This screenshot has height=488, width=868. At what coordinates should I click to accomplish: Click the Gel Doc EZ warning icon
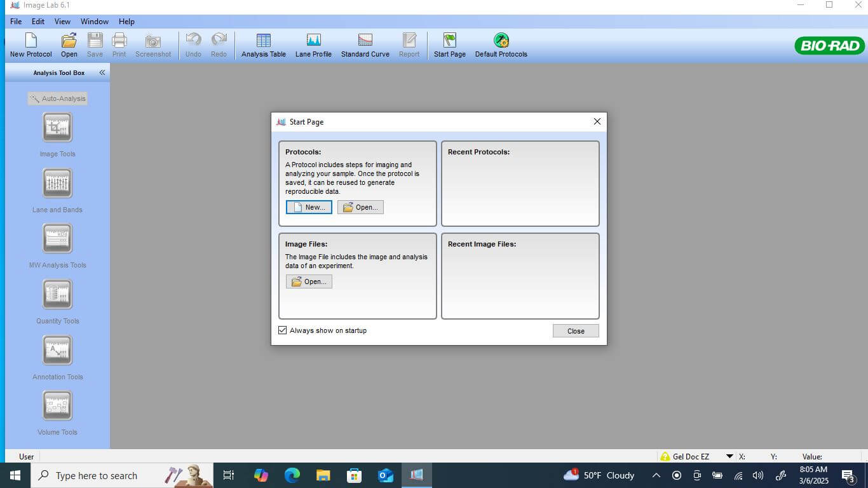(665, 456)
